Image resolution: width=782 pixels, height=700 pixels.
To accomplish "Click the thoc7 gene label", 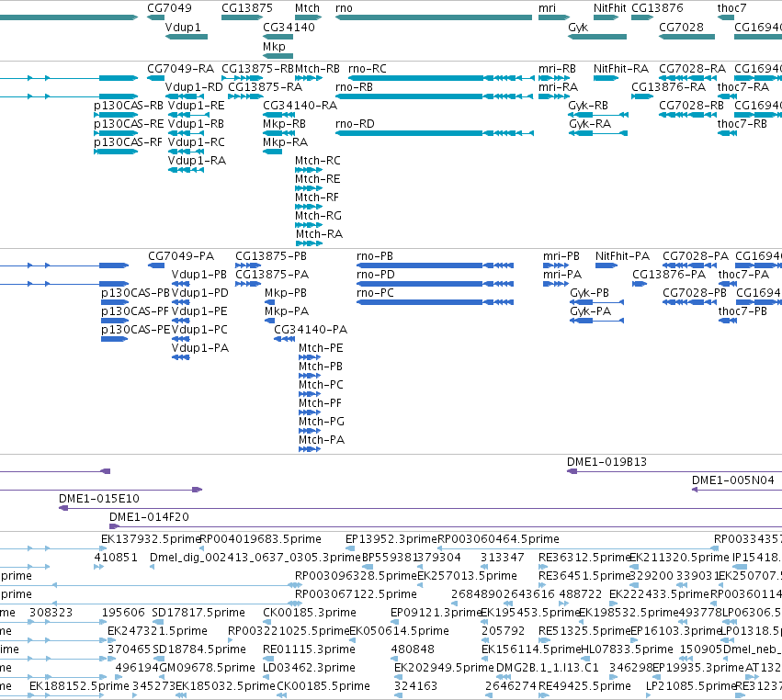I will pos(732,8).
